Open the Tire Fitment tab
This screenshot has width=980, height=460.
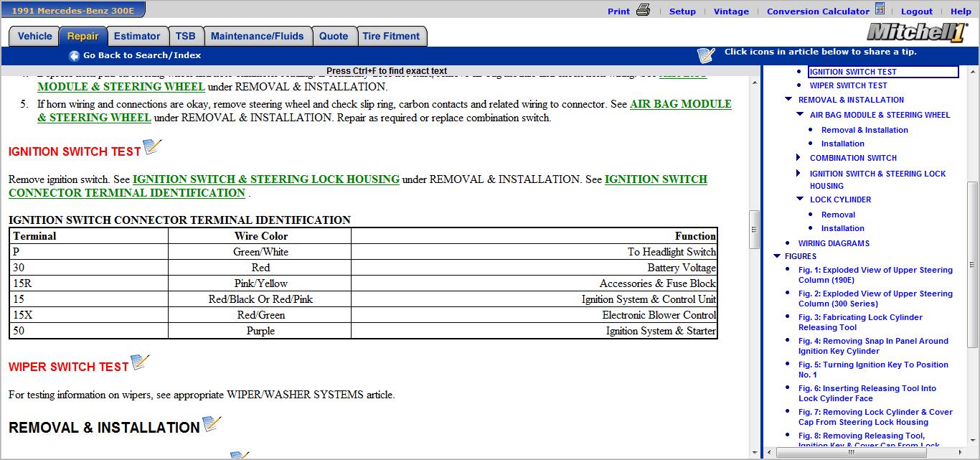(x=391, y=37)
